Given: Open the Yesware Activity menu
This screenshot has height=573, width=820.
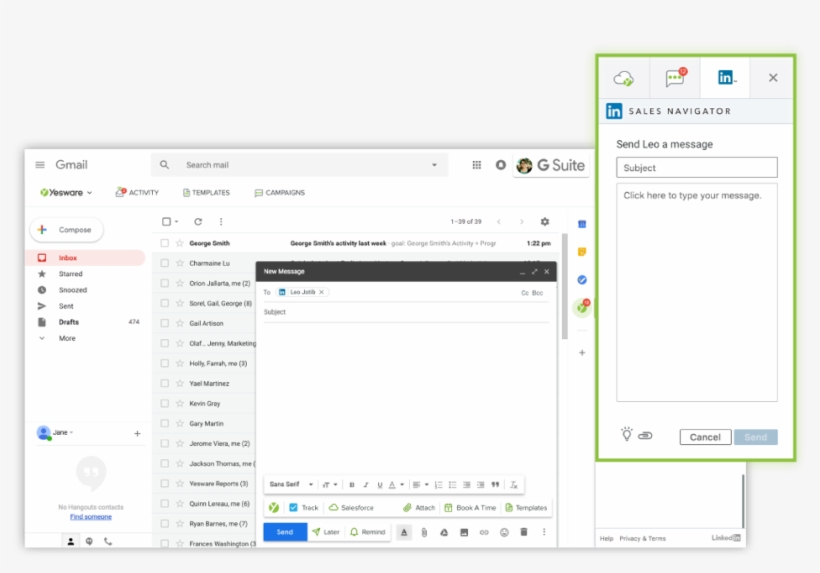Looking at the screenshot, I should click(x=137, y=192).
